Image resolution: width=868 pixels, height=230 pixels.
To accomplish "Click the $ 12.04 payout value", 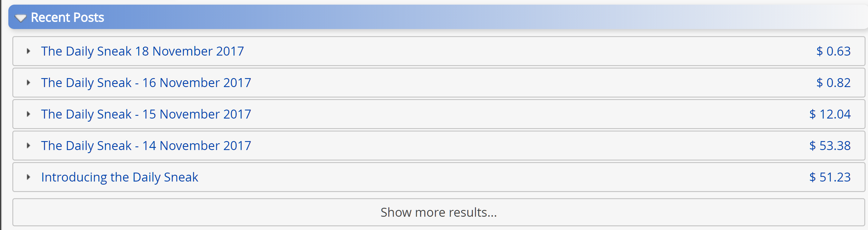I will [x=829, y=114].
